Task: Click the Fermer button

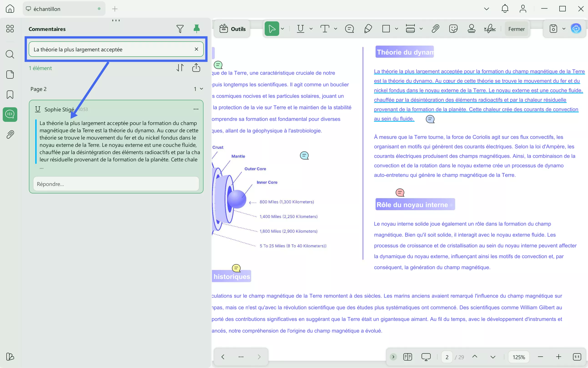Action: [516, 29]
